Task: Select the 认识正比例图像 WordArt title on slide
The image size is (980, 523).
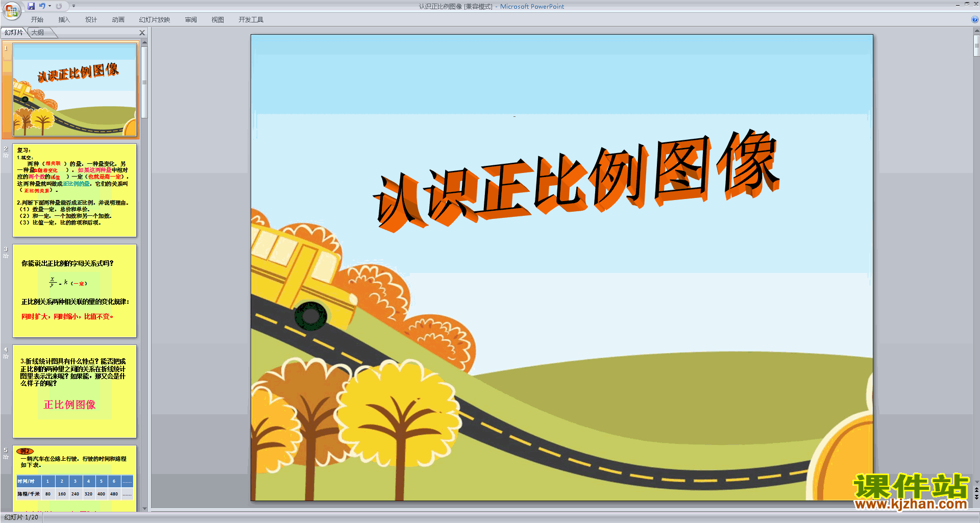Action: pyautogui.click(x=576, y=180)
